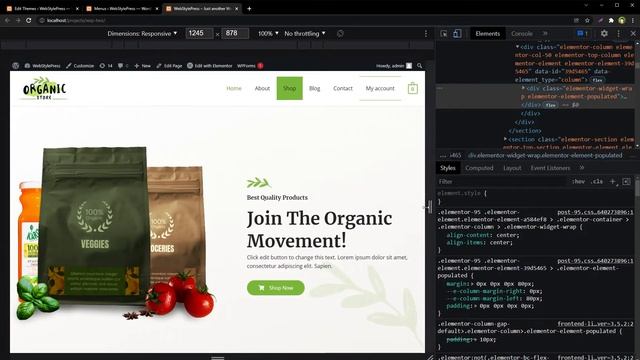Toggle the :hov element state panel
Viewport: 640px width, 360px height.
[x=578, y=181]
